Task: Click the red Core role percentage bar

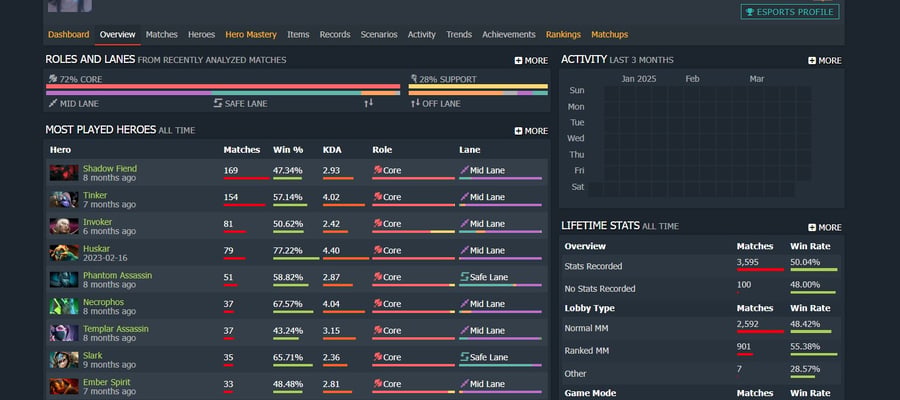Action: [223, 86]
